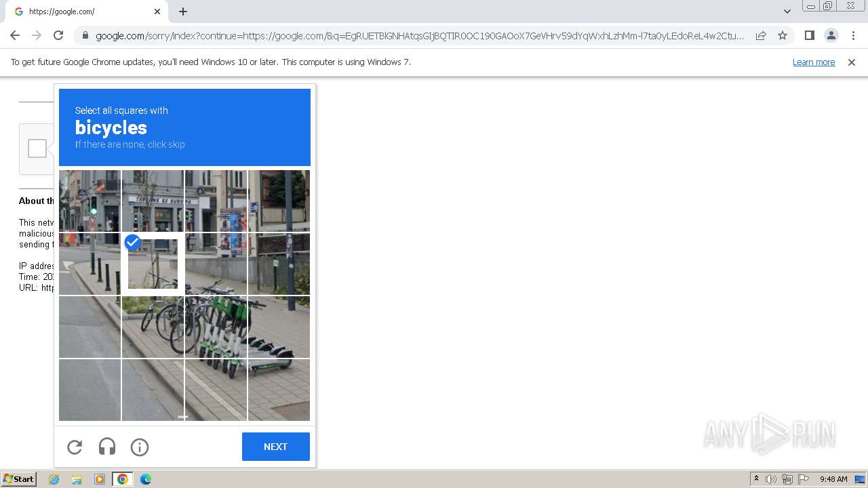This screenshot has height=488, width=868.
Task: Open network status tray icon
Action: pos(787,479)
